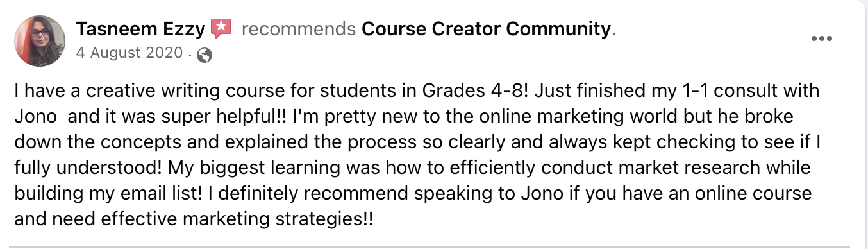
Task: Open Tasneem Ezzy's profile name link
Action: tap(141, 29)
